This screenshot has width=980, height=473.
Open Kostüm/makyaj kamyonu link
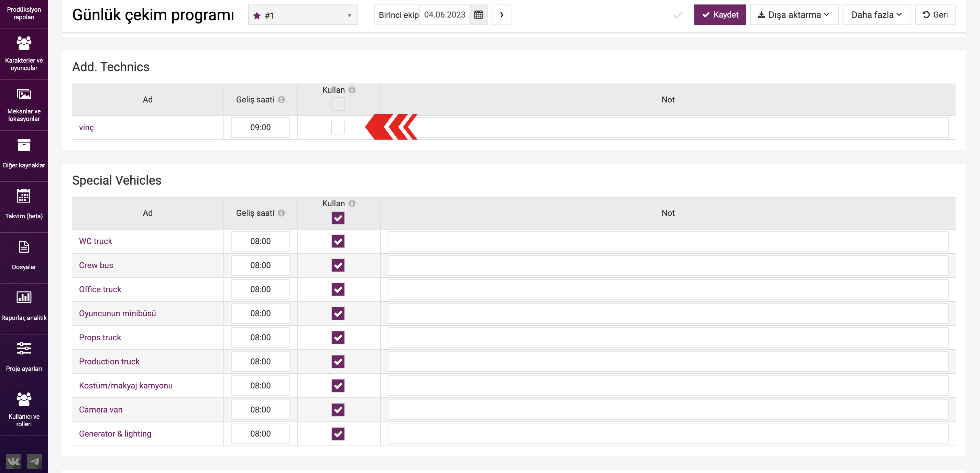point(126,385)
